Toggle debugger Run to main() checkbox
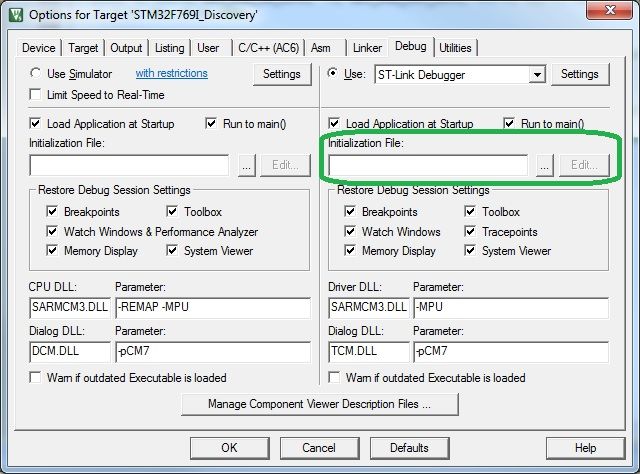The width and height of the screenshot is (640, 474). [509, 123]
